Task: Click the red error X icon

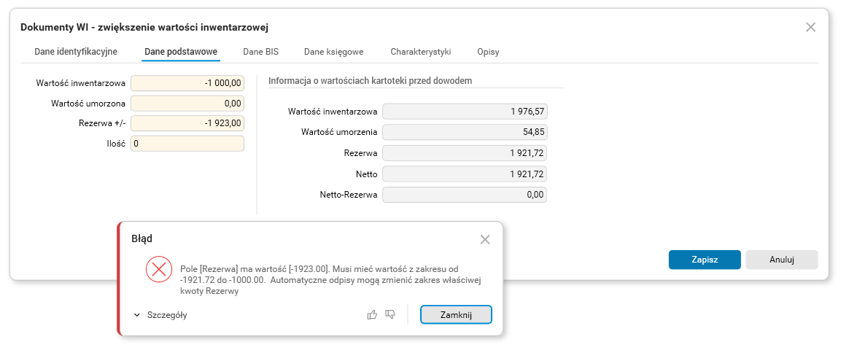Action: 158,270
